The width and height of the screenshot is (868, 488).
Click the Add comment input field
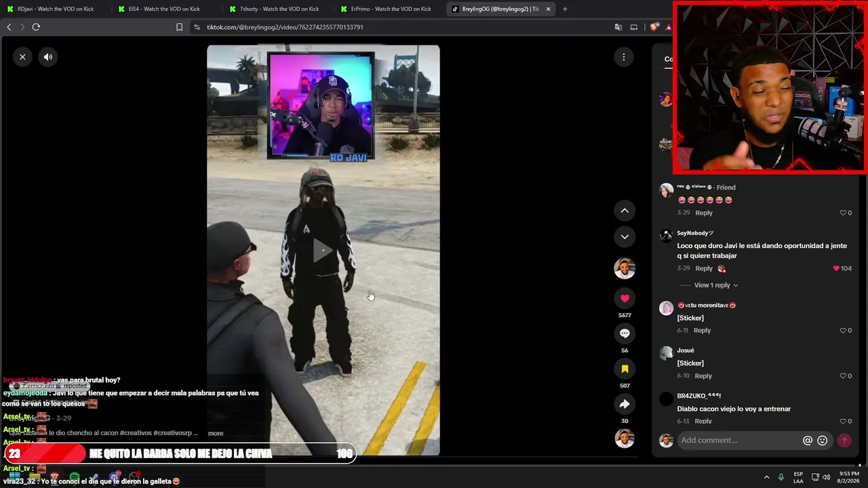739,441
